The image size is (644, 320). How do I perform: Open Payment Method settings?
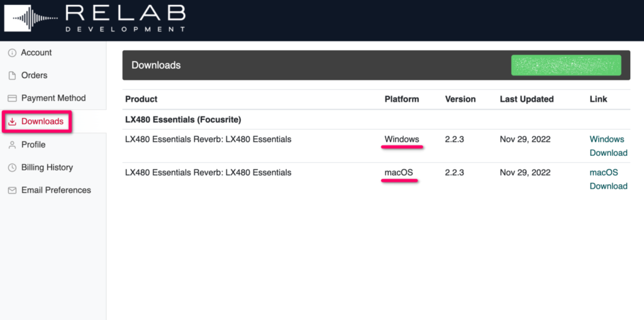pos(53,98)
